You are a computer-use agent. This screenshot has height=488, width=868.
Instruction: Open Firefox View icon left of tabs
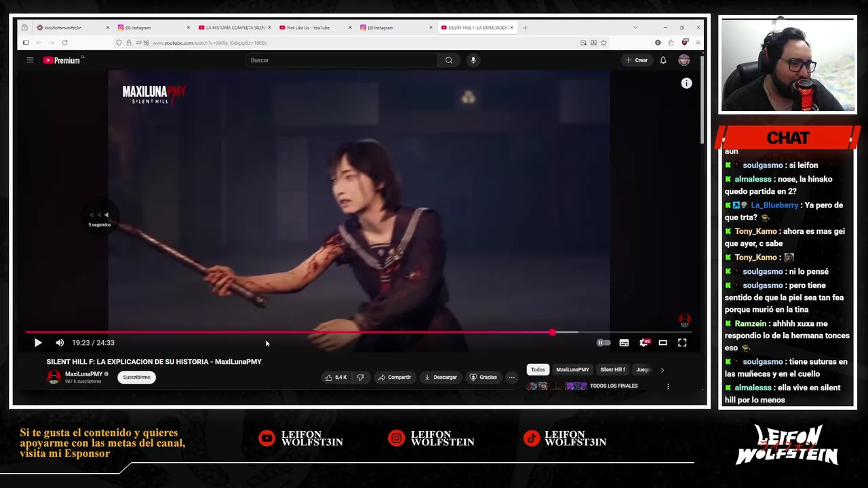pyautogui.click(x=25, y=28)
